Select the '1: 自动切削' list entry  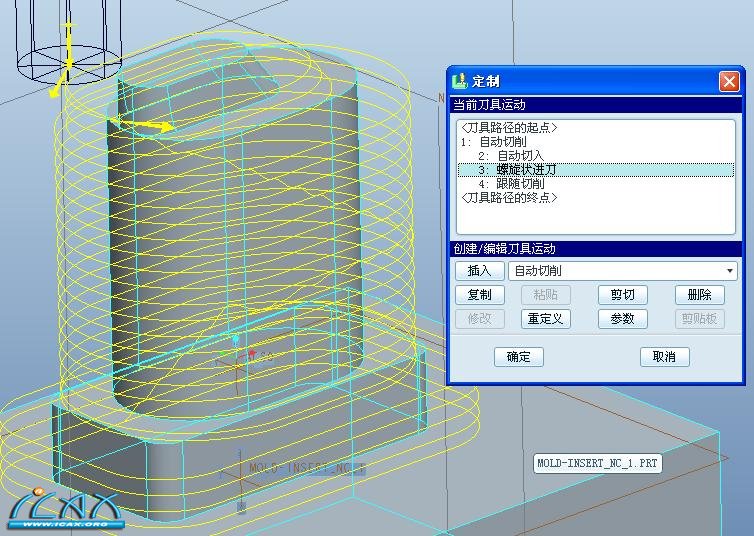494,142
